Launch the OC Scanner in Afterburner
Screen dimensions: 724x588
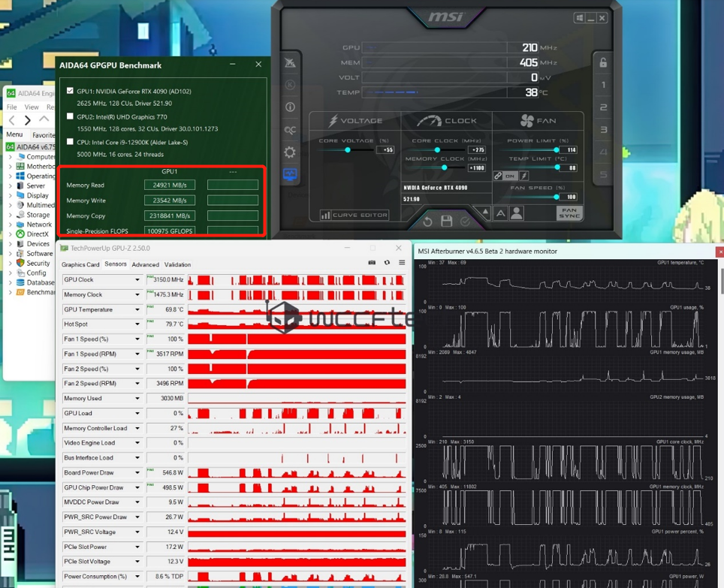[290, 130]
